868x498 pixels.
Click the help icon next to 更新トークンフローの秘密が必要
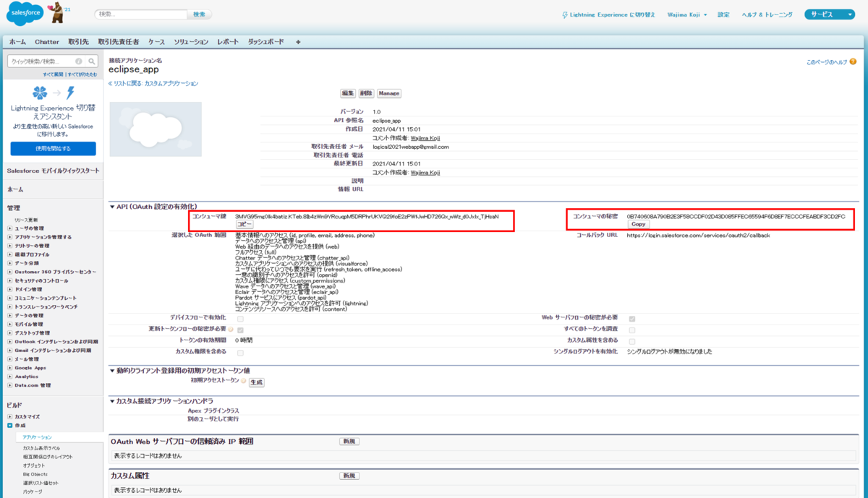point(229,329)
